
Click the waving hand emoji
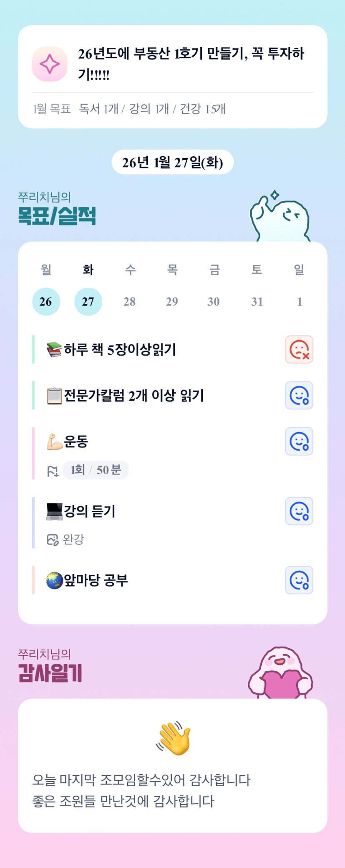[173, 738]
